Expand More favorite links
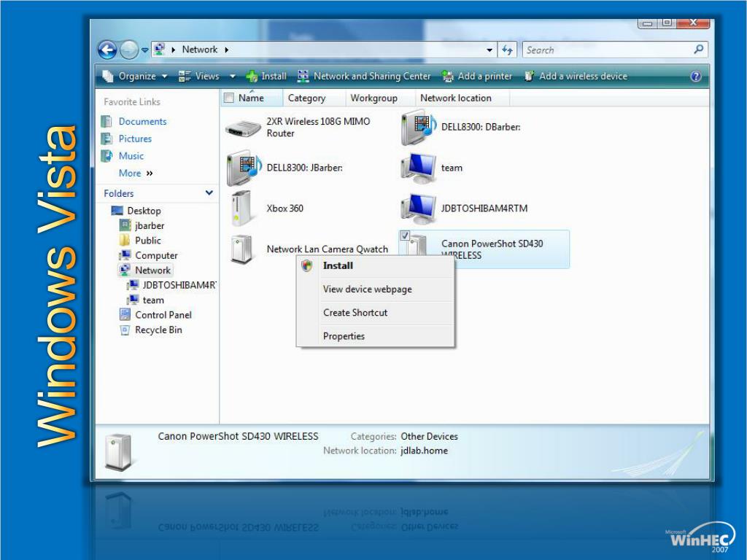 click(x=136, y=173)
